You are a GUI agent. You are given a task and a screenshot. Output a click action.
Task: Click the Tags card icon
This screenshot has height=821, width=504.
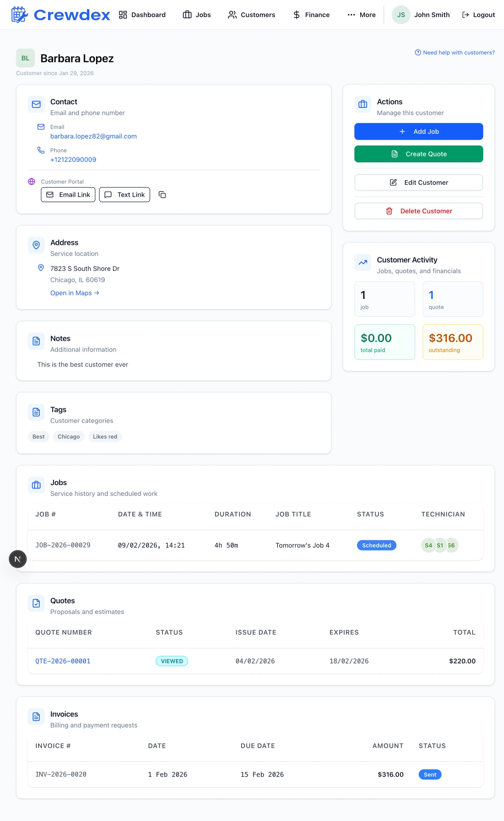[x=36, y=412]
